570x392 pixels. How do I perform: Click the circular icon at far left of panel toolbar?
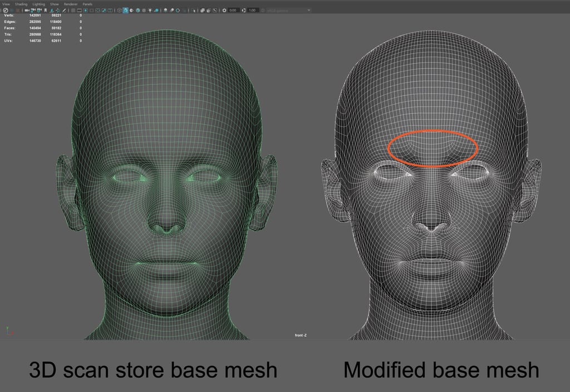[x=6, y=10]
